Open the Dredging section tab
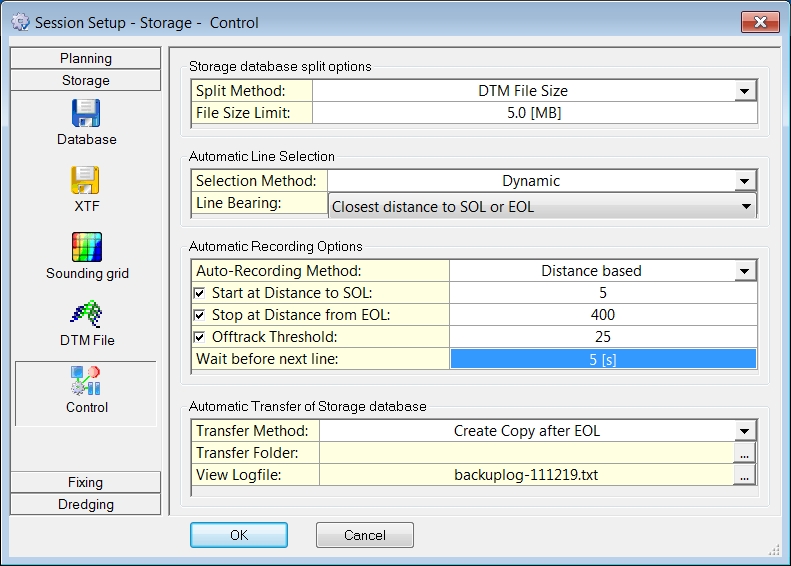Image resolution: width=791 pixels, height=566 pixels. 86,505
